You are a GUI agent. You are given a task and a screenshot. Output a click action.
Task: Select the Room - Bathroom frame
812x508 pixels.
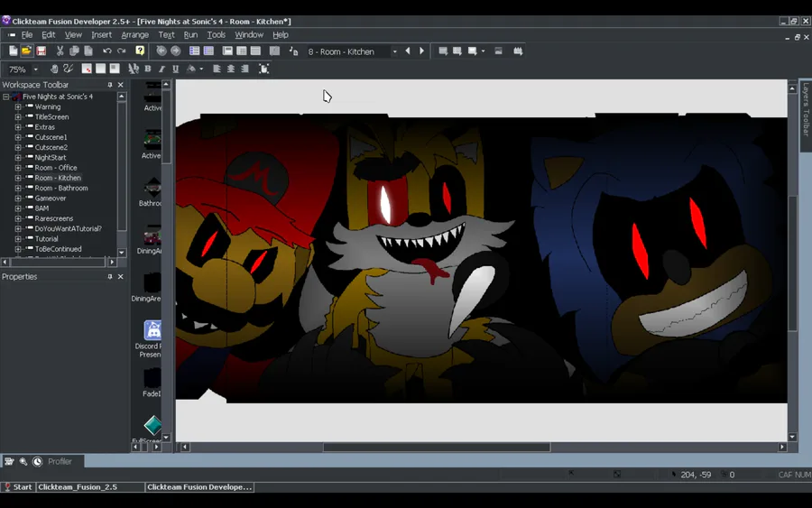pyautogui.click(x=61, y=188)
